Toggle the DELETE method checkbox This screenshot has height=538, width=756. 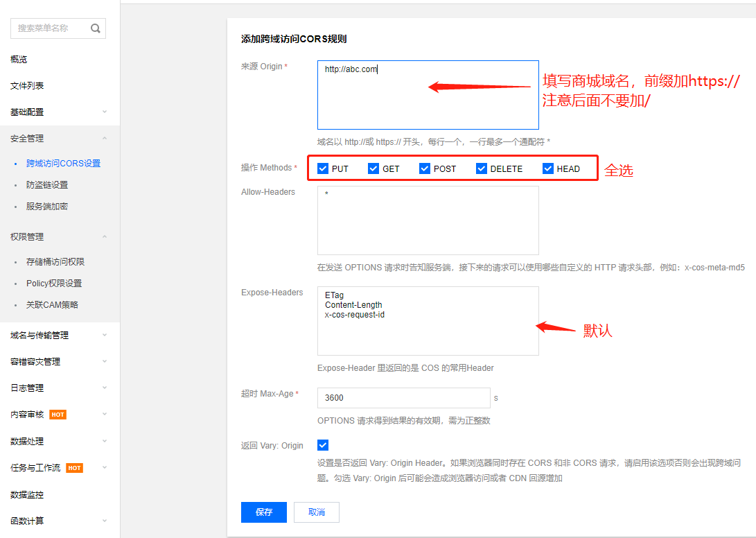[482, 168]
